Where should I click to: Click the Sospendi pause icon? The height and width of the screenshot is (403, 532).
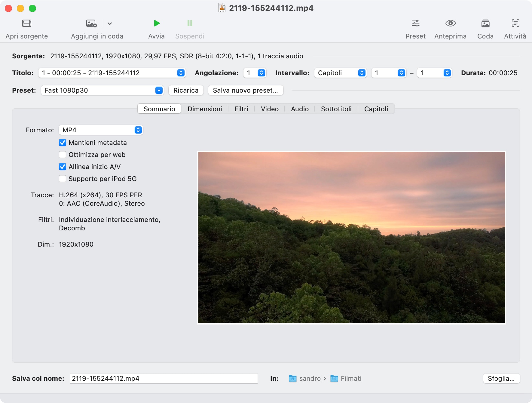(190, 23)
